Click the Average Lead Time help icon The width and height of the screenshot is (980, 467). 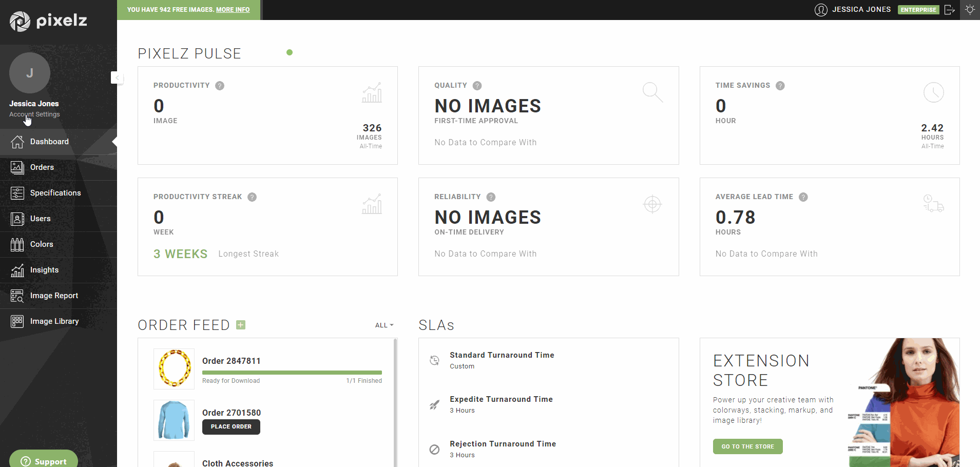(803, 197)
